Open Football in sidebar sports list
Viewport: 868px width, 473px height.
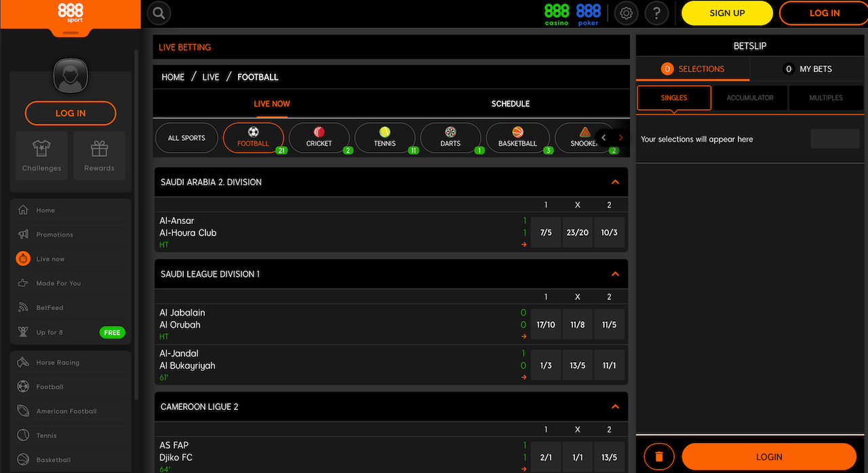point(71,387)
